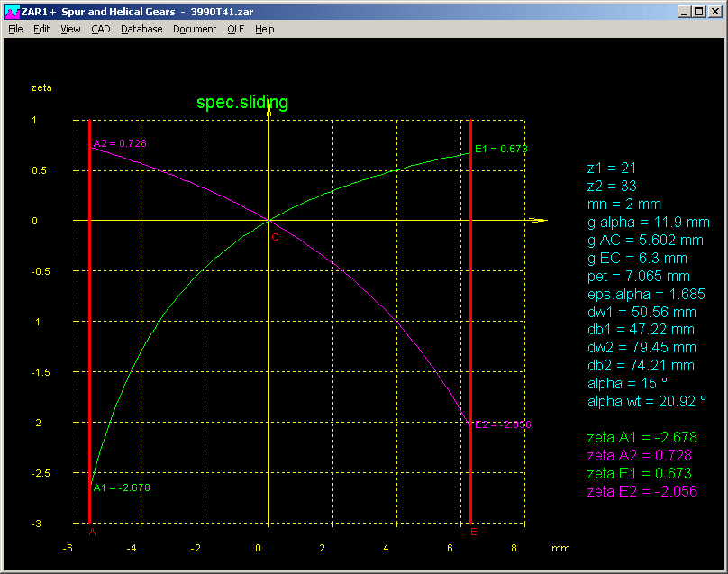
Task: Click the green spec.sliding chart title
Action: 242,102
